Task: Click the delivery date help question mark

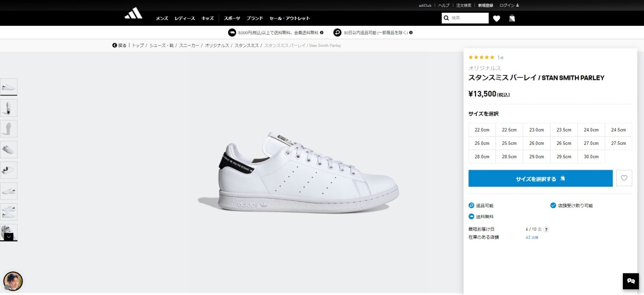Action: (x=546, y=230)
